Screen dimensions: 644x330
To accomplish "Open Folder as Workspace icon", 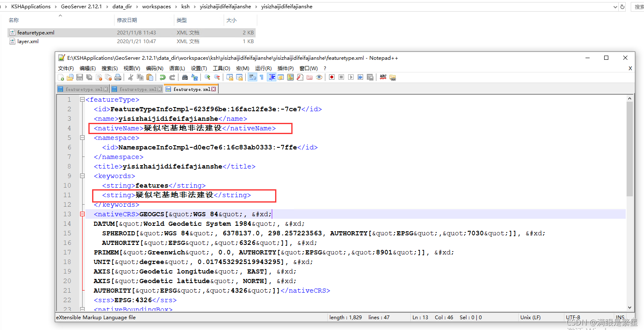I will coord(310,77).
